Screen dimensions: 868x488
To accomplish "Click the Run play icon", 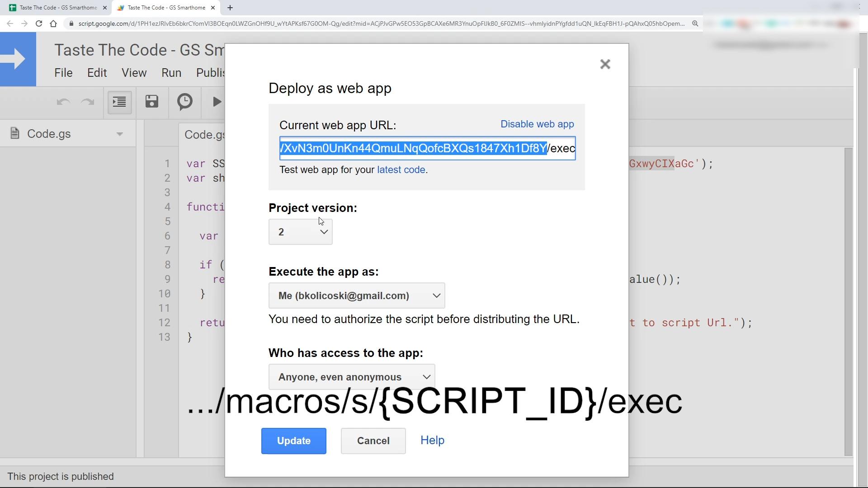I will [217, 102].
